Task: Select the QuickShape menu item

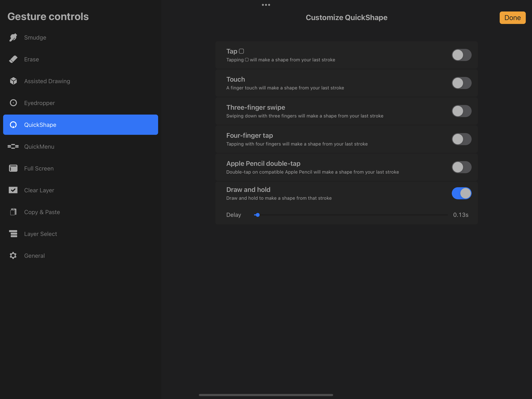Action: click(x=80, y=125)
